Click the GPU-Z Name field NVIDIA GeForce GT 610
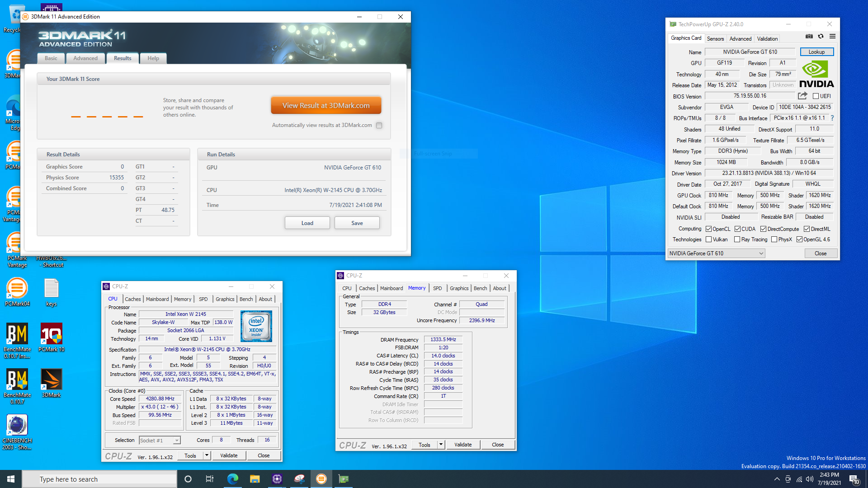The height and width of the screenshot is (488, 868). (750, 52)
